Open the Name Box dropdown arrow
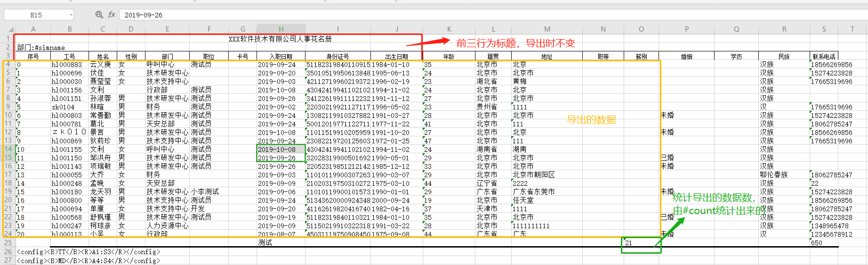This screenshot has height=265, width=868. tap(71, 15)
